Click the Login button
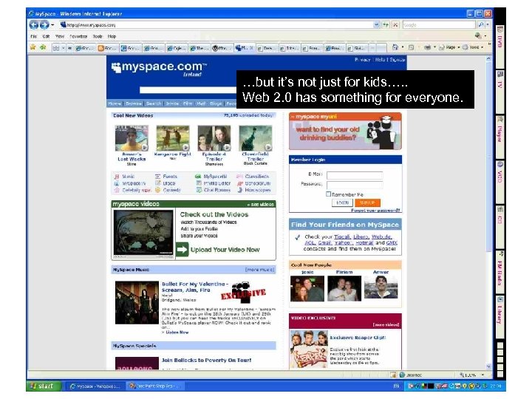532x399 pixels. 342,202
